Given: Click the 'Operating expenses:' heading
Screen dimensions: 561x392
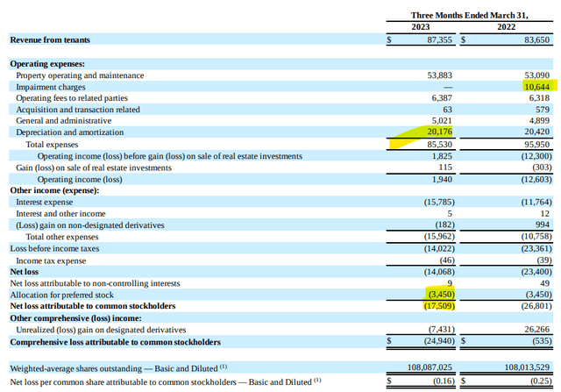Looking at the screenshot, I should coord(47,64).
